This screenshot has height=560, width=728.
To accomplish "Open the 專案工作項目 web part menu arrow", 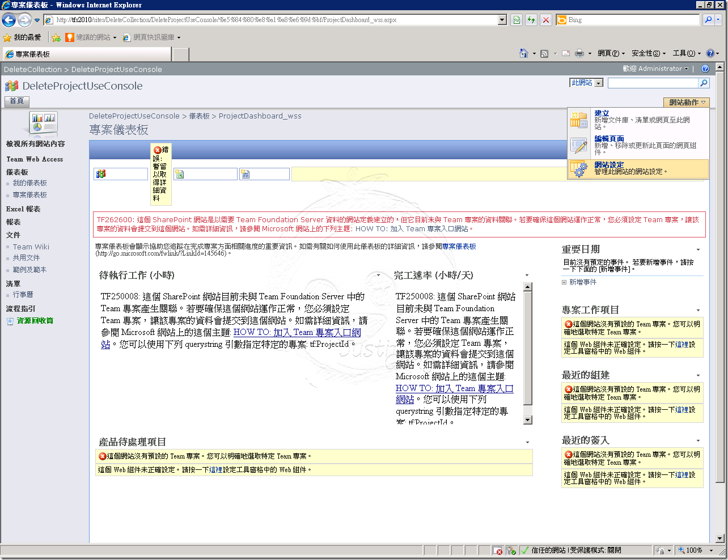I will [x=698, y=311].
